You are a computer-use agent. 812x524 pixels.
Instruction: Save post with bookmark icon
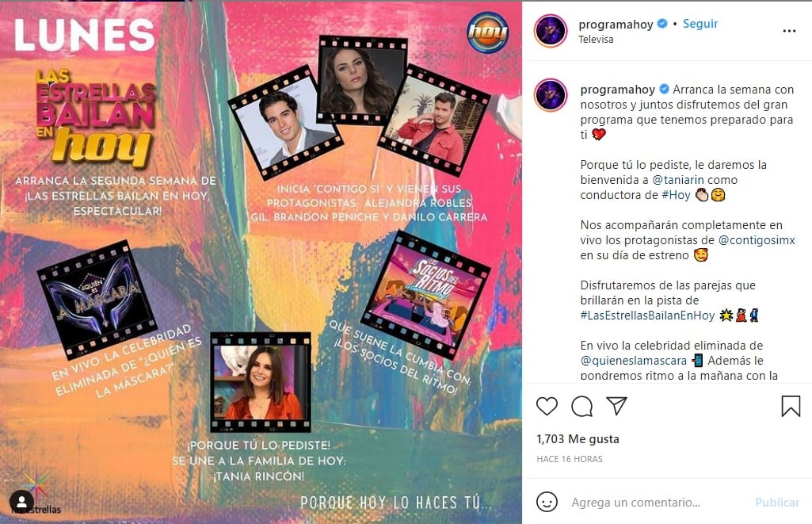click(791, 407)
